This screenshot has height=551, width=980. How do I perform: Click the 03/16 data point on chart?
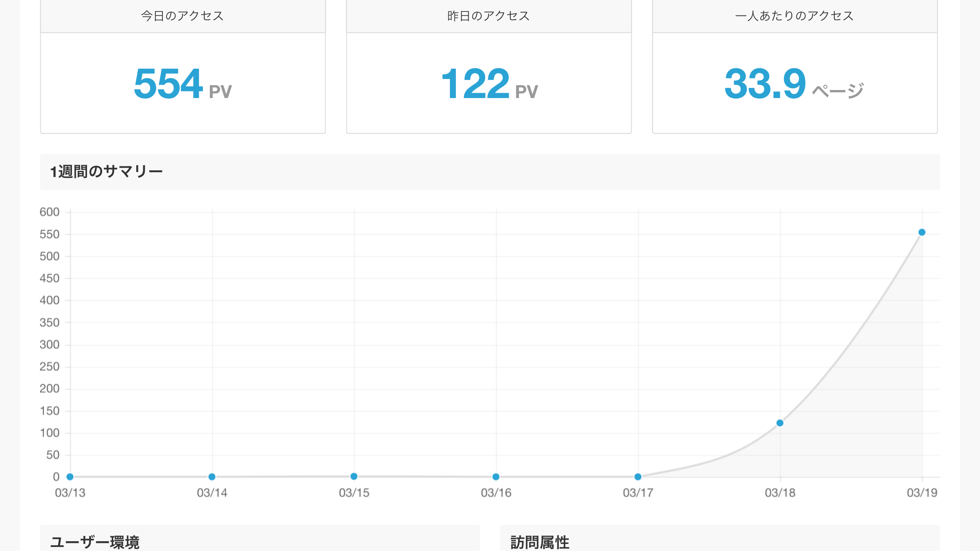(496, 476)
